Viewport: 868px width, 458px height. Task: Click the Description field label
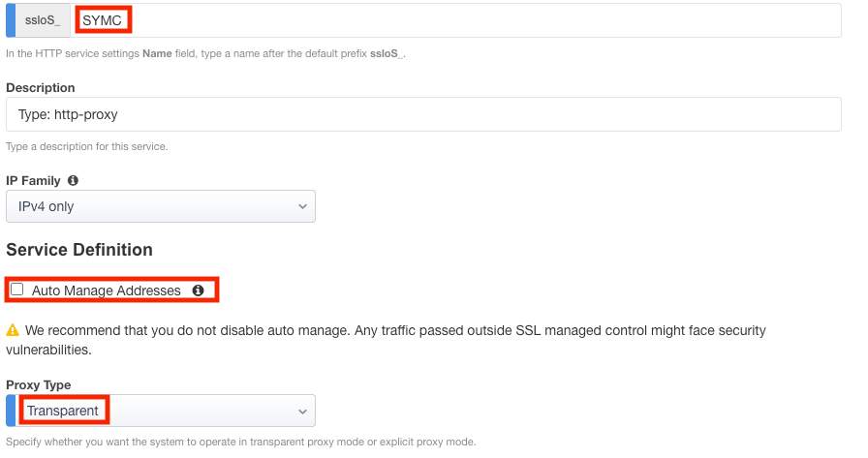(41, 88)
